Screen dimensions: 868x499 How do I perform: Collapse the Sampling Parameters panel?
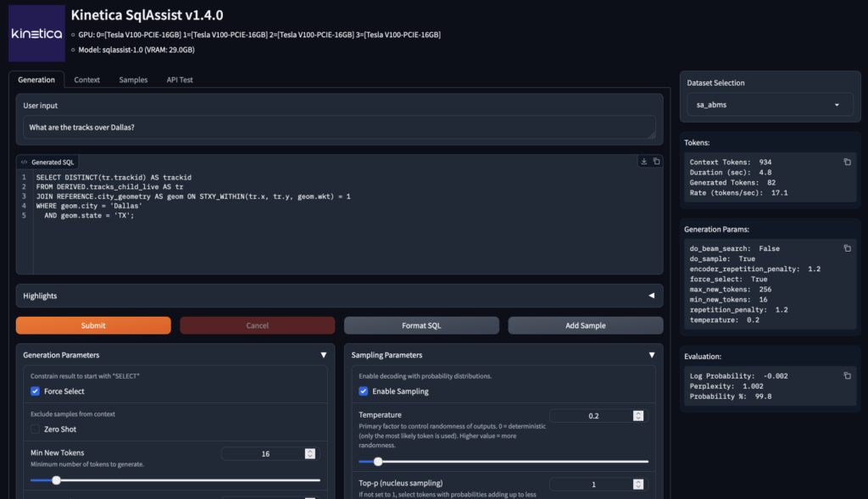pos(651,356)
